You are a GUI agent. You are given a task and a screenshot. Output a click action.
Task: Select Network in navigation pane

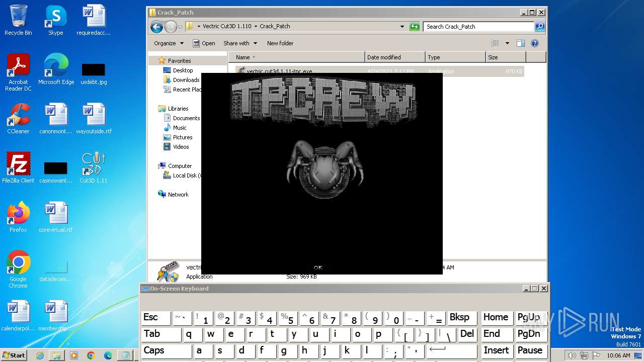(x=178, y=195)
